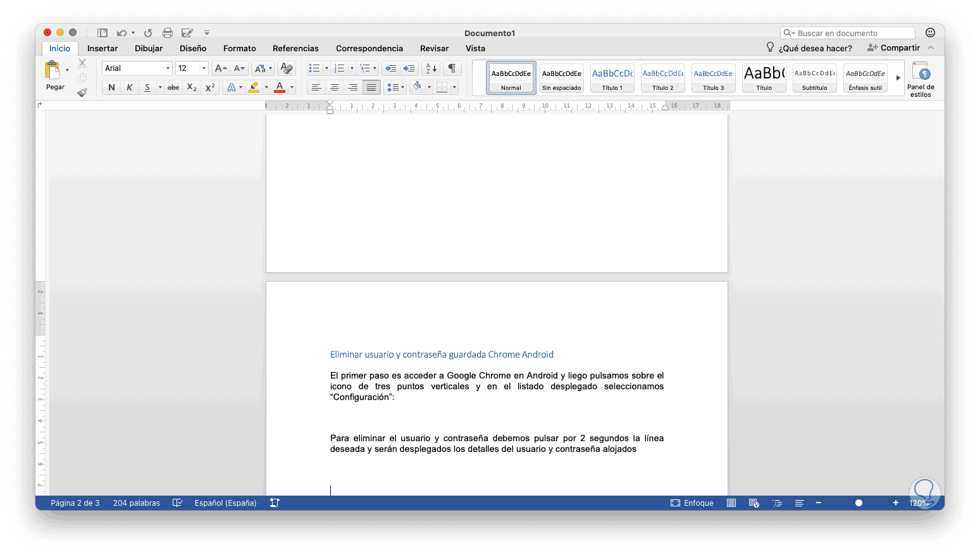Switch to the Diseño tab

coord(193,48)
